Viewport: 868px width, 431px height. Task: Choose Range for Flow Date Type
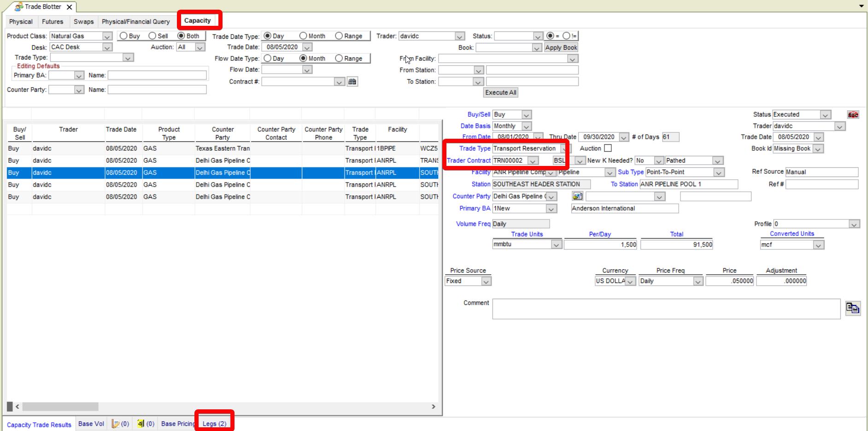click(x=339, y=59)
